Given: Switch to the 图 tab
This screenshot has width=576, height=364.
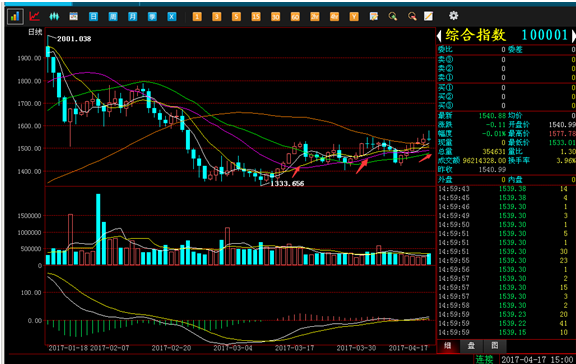Looking at the screenshot, I should (494, 346).
